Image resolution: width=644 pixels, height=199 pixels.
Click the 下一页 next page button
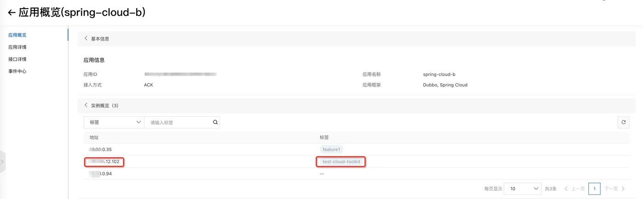(x=615, y=188)
